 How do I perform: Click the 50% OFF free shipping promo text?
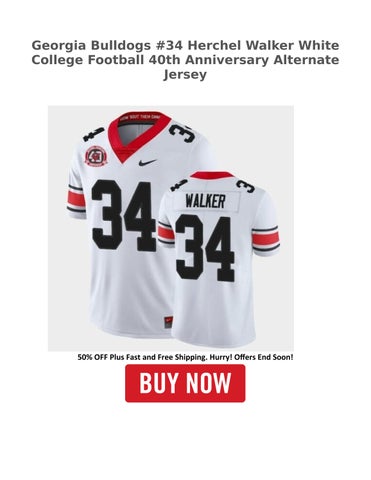pos(185,357)
